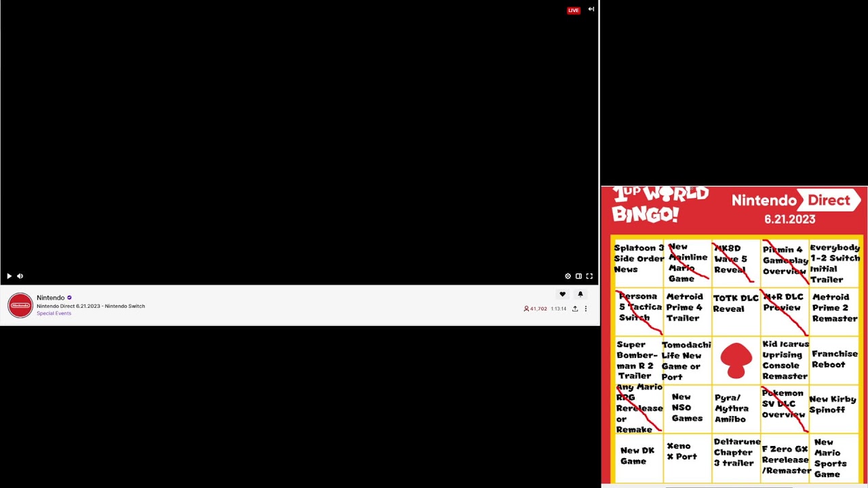Viewport: 868px width, 488px height.
Task: Select the Pokemon SV DLC Overview square
Action: (x=783, y=409)
